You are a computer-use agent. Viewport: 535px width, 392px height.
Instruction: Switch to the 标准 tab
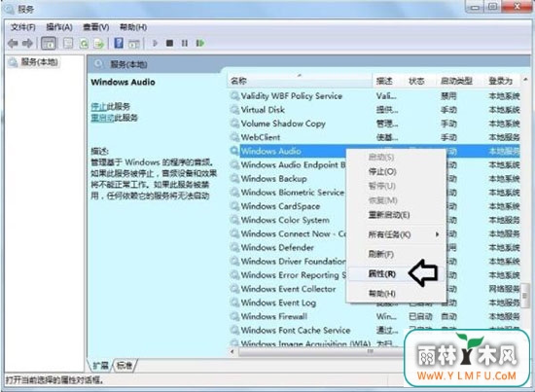coord(125,366)
